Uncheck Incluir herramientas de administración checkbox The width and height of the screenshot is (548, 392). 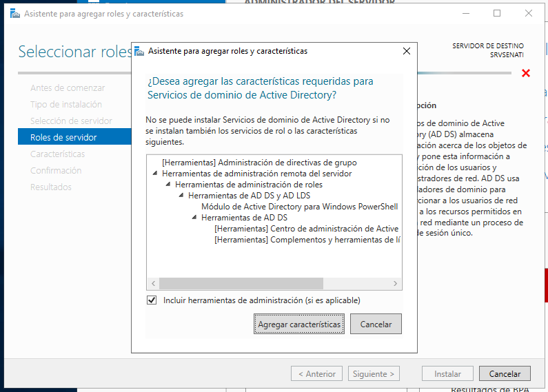click(x=152, y=300)
